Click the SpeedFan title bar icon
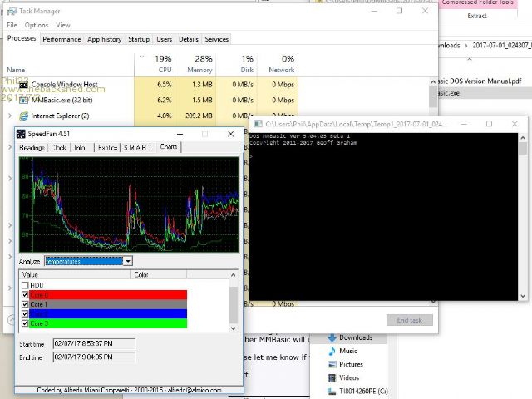Screen dimensions: 532x399 (20, 134)
